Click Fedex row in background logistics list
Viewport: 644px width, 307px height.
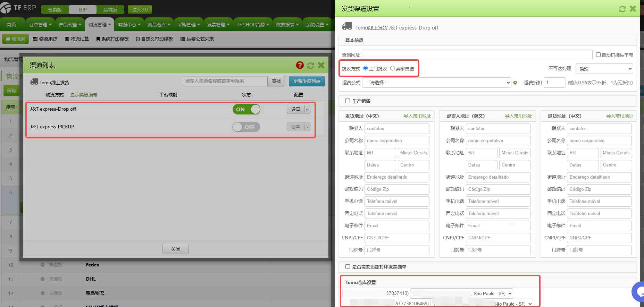pyautogui.click(x=167, y=265)
